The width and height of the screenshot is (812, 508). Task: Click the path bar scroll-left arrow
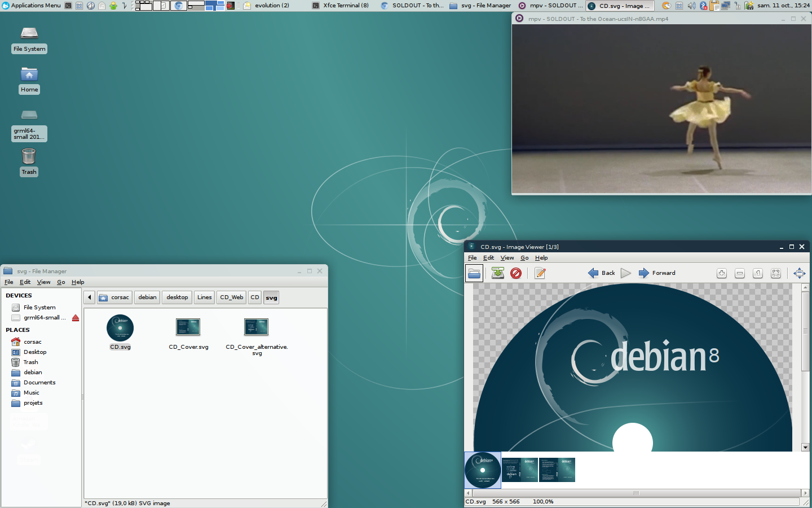[x=90, y=297]
